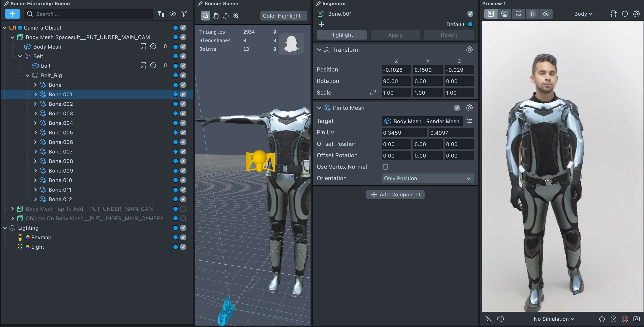Click the Transform settings gear icon
Image resolution: width=644 pixels, height=327 pixels.
(x=469, y=50)
